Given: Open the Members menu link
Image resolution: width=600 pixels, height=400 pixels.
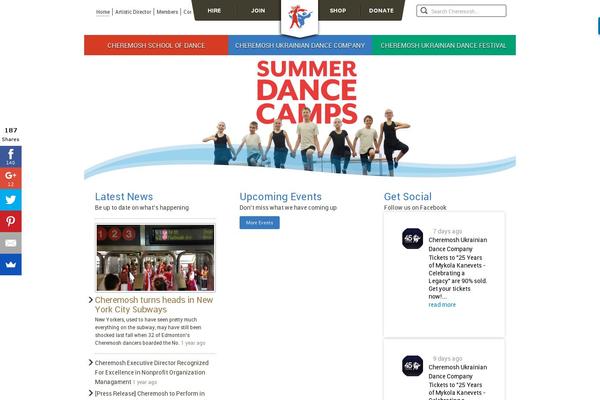Looking at the screenshot, I should (x=167, y=12).
